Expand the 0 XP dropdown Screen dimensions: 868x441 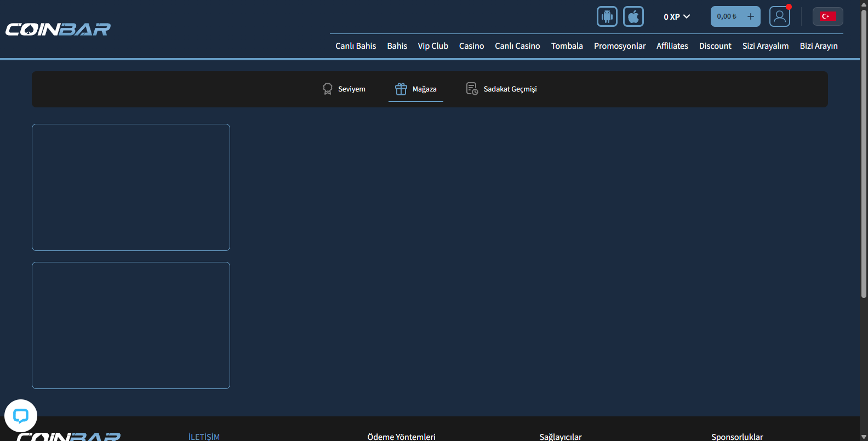tap(677, 17)
